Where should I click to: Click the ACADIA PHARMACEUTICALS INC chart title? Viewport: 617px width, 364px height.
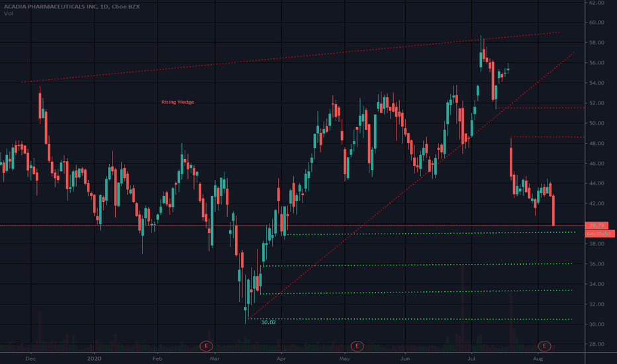point(71,7)
